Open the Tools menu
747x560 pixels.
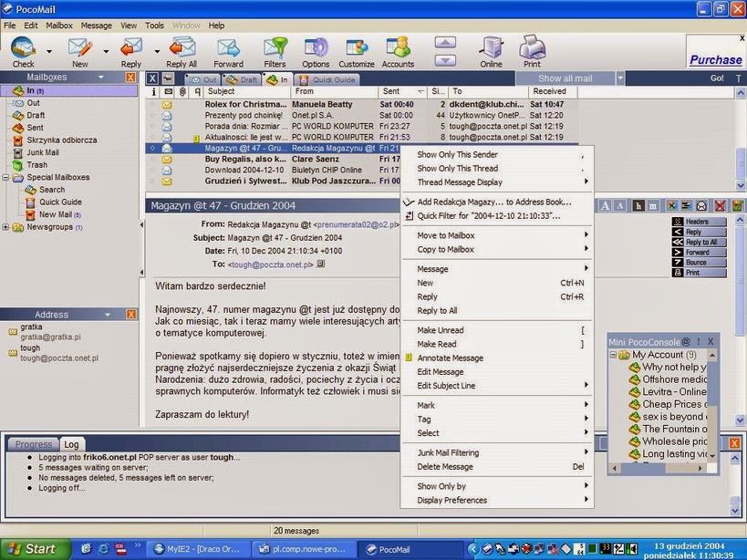(154, 26)
